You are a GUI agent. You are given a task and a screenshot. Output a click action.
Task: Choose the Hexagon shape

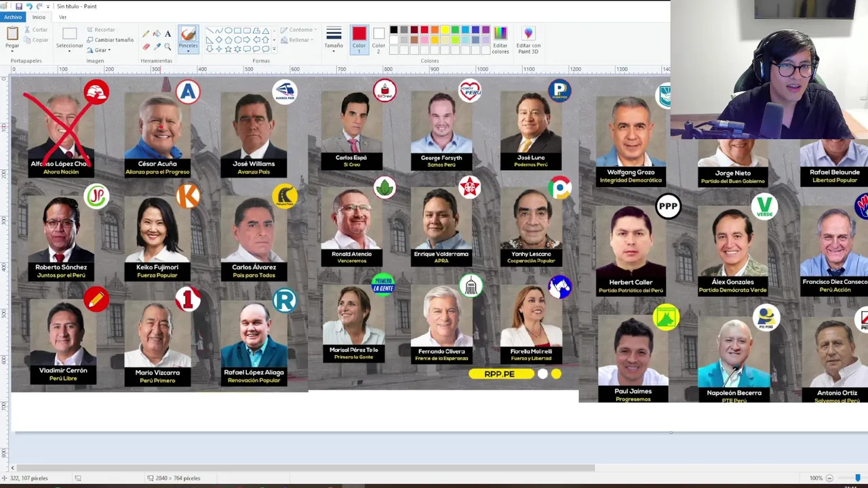click(237, 39)
